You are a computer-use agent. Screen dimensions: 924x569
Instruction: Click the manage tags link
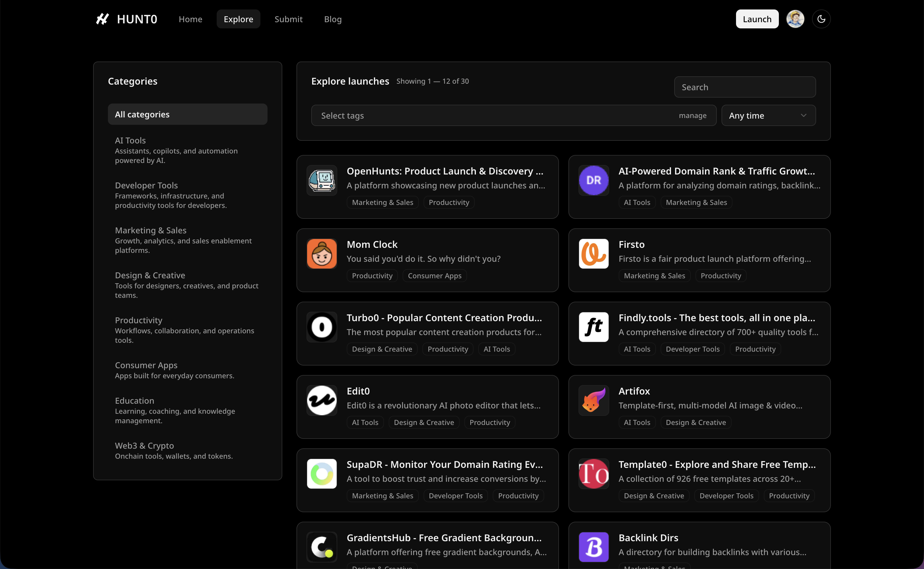[x=692, y=116]
